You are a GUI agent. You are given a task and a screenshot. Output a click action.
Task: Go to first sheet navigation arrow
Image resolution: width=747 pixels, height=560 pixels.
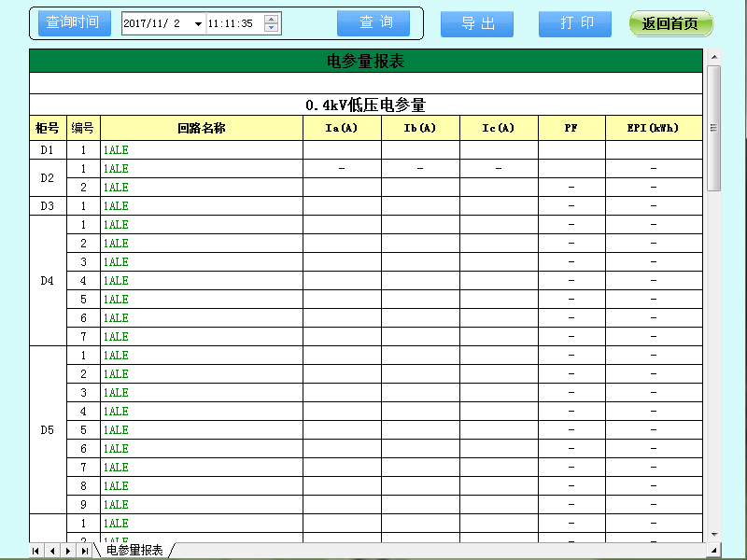pyautogui.click(x=35, y=551)
